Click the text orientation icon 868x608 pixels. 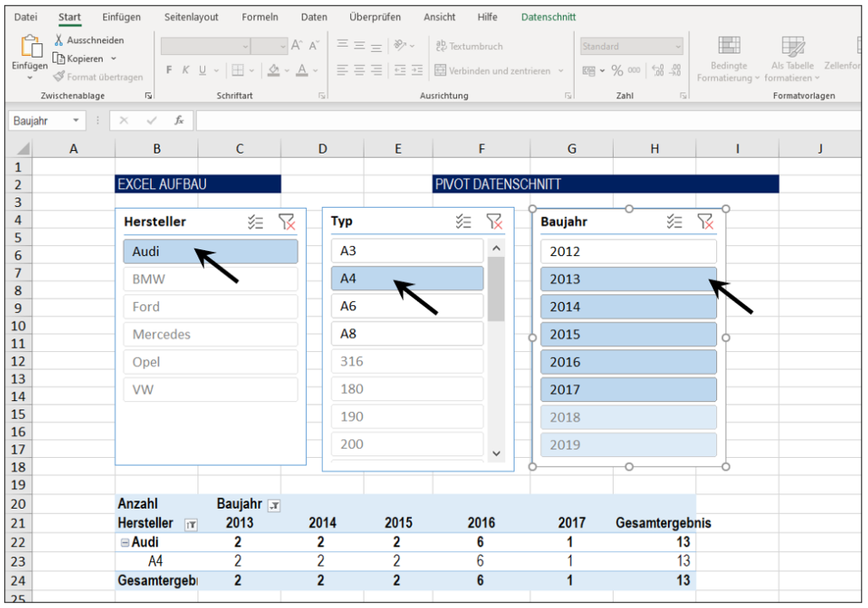pos(400,46)
